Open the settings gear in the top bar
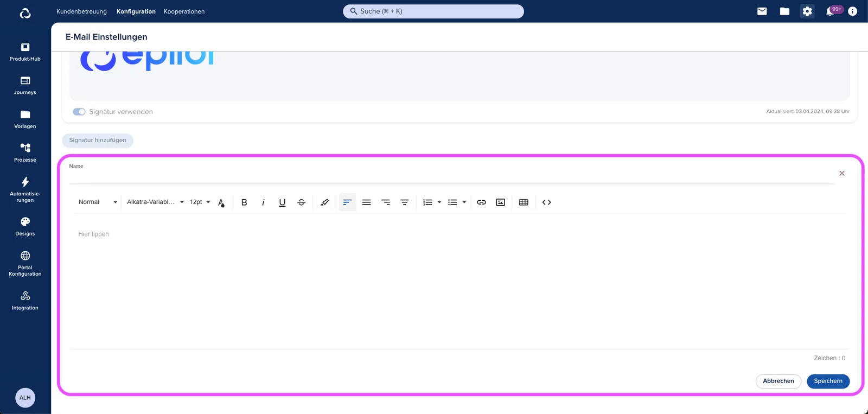The height and width of the screenshot is (414, 868). 807,11
